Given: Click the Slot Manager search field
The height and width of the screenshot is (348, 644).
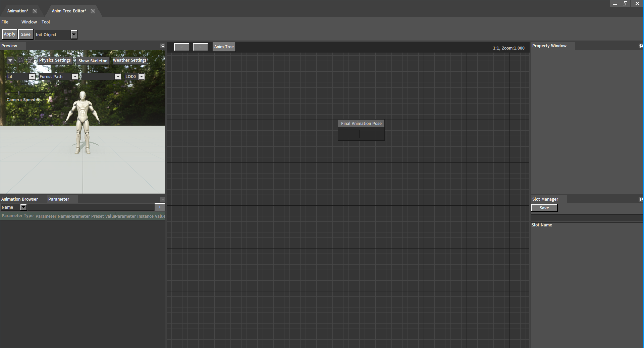Looking at the screenshot, I should (587, 218).
